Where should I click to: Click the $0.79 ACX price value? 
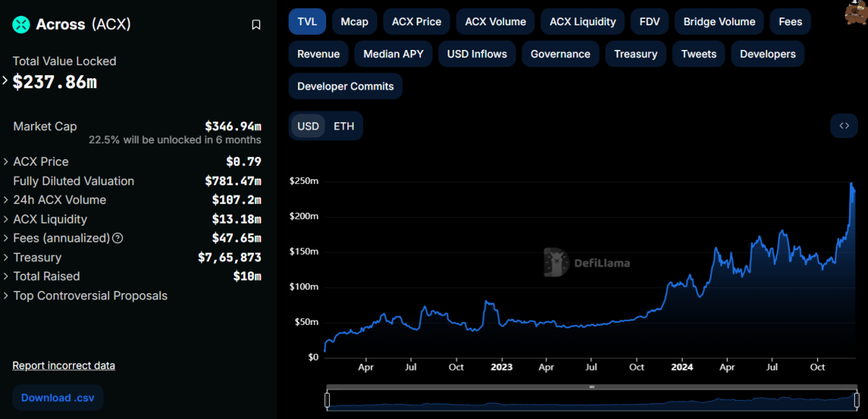tap(244, 162)
